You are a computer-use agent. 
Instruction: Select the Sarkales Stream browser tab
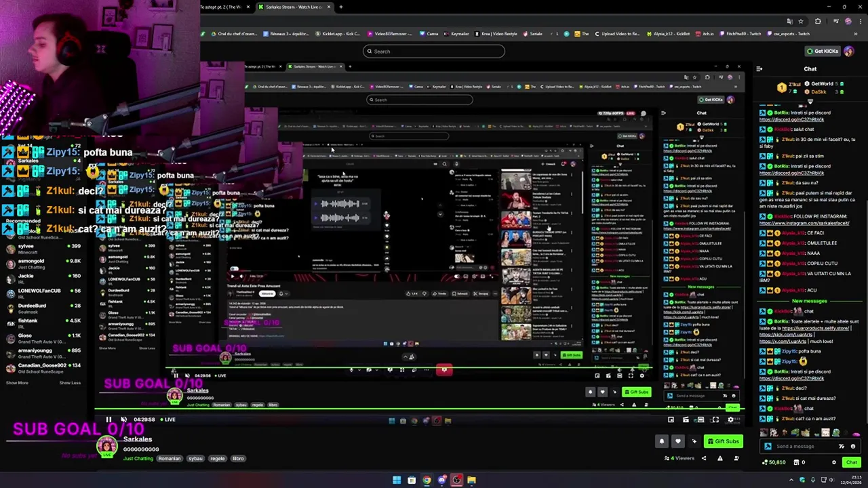pyautogui.click(x=294, y=7)
